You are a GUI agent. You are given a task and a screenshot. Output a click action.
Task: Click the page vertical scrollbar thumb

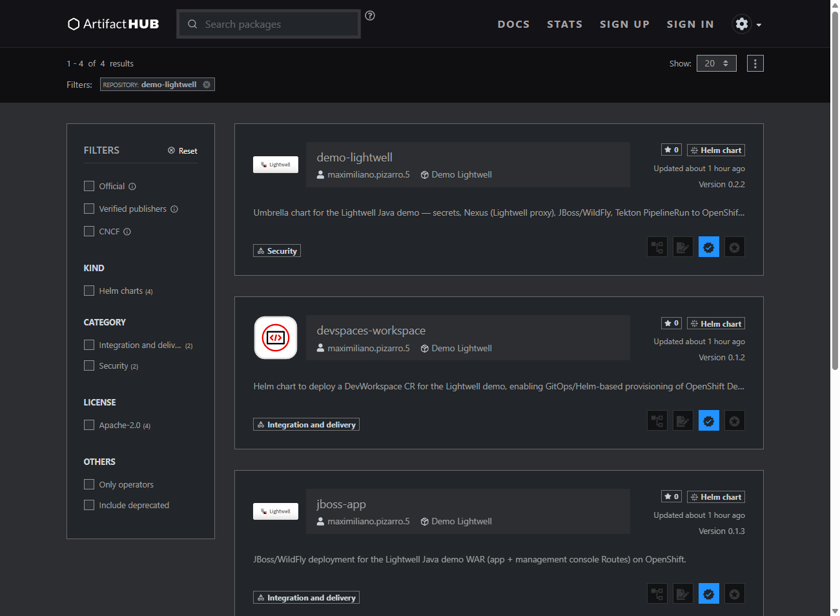coord(835,190)
